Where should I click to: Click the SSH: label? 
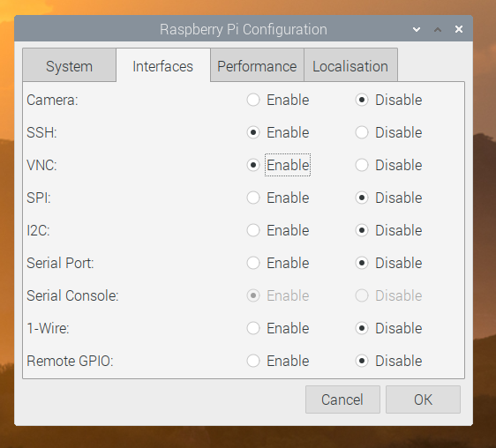pyautogui.click(x=41, y=133)
